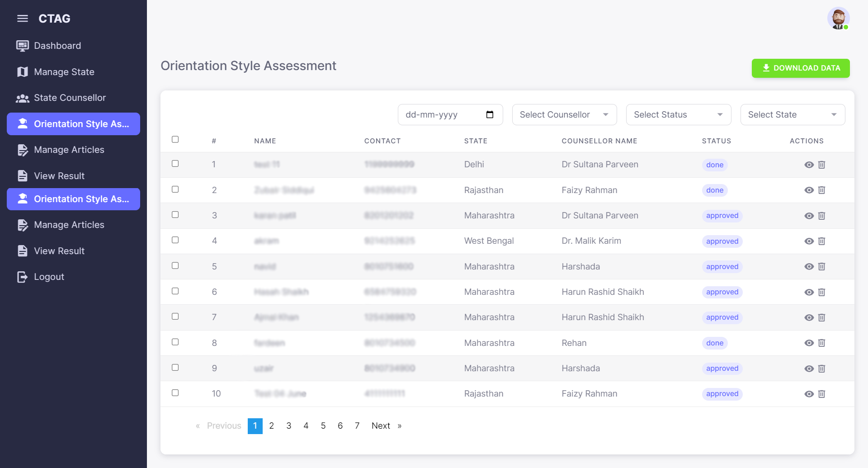
Task: Check the checkbox for row 5
Action: [x=175, y=266]
